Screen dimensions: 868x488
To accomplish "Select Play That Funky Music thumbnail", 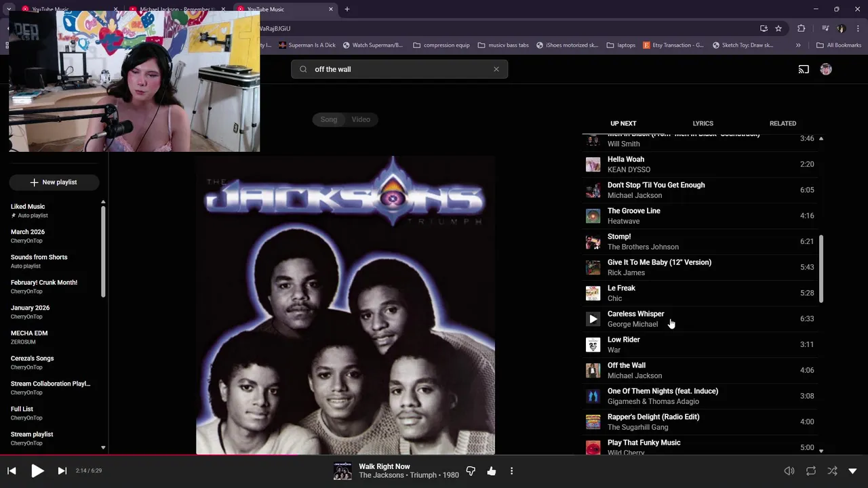I will point(593,447).
